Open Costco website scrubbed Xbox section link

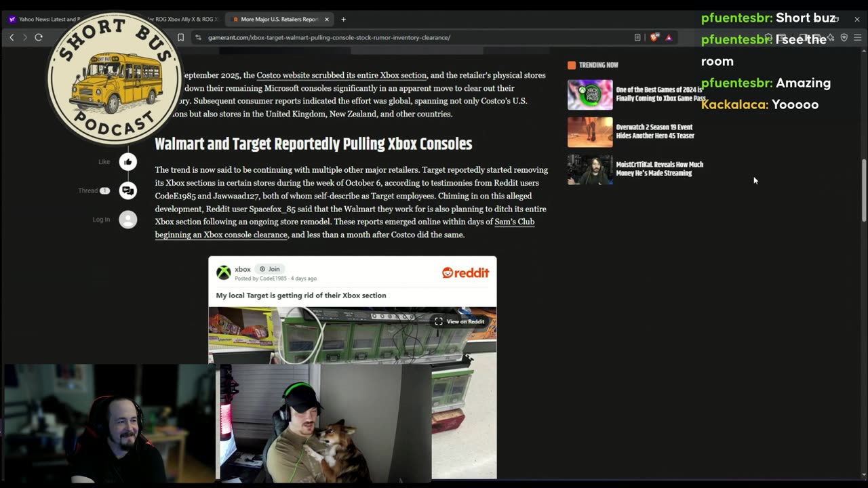(x=341, y=75)
